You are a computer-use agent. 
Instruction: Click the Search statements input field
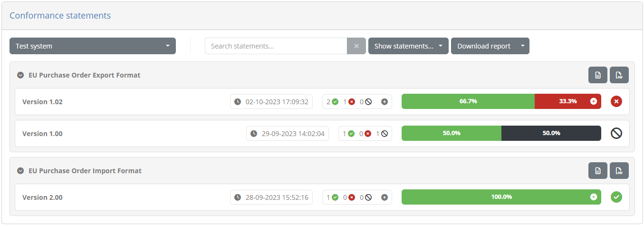point(276,46)
